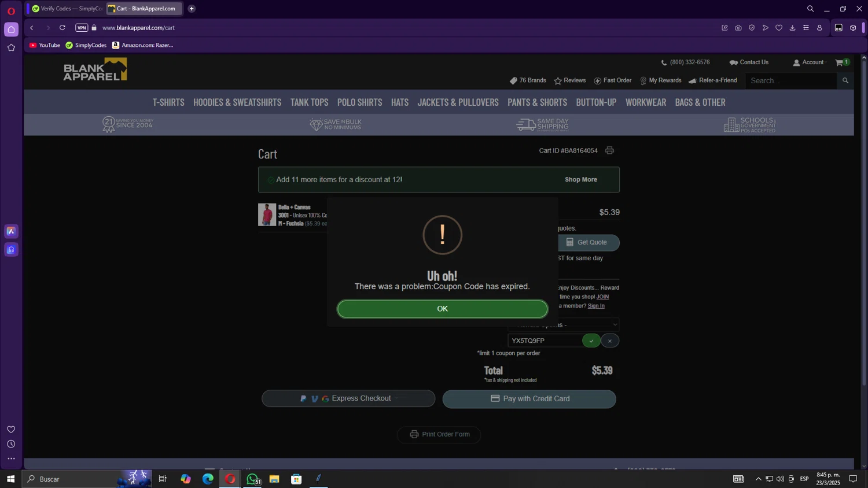This screenshot has height=488, width=868.
Task: Open Microsoft Edge from taskbar
Action: click(x=208, y=479)
